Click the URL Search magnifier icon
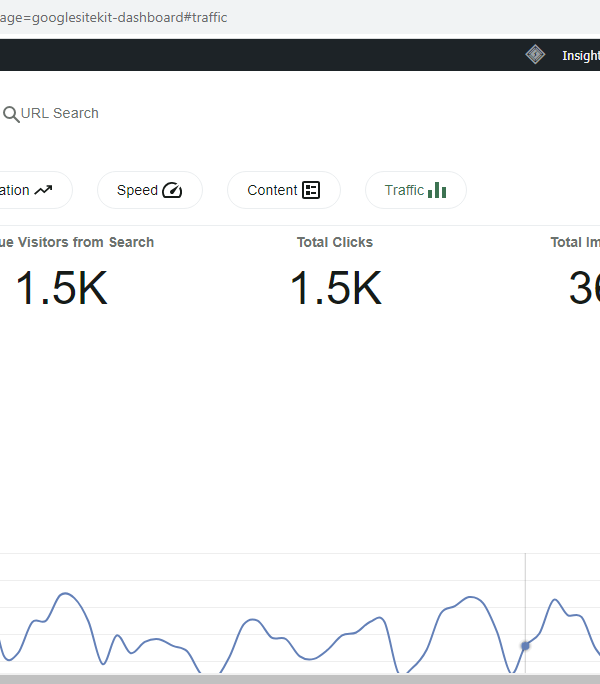 11,114
